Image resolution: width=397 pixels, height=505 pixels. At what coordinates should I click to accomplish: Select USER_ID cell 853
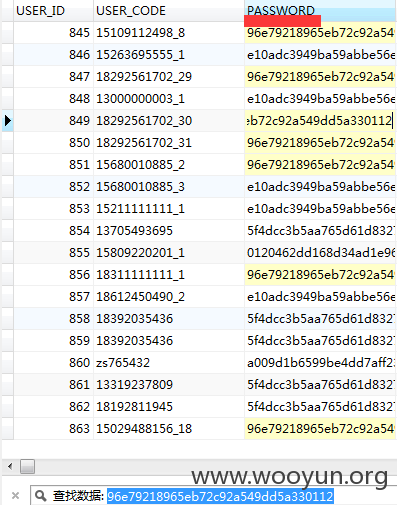click(53, 209)
